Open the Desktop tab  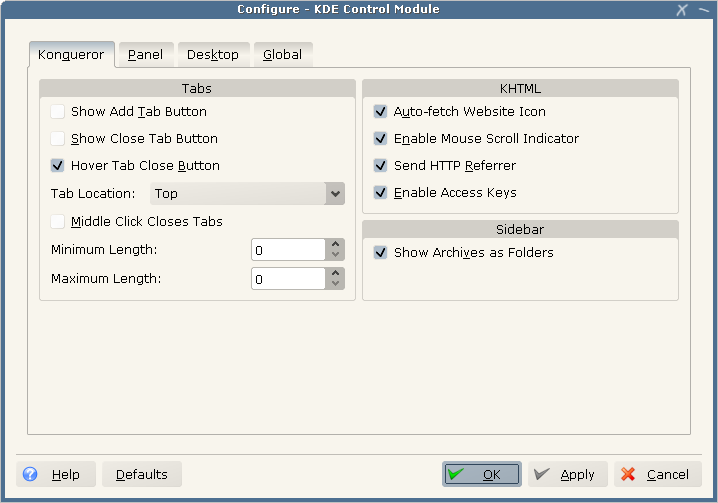[213, 55]
